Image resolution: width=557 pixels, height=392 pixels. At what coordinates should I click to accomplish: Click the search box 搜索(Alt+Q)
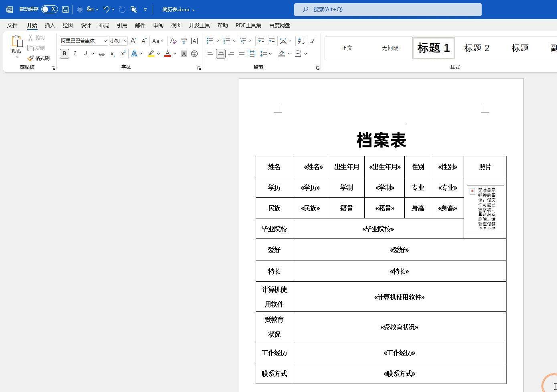[387, 9]
